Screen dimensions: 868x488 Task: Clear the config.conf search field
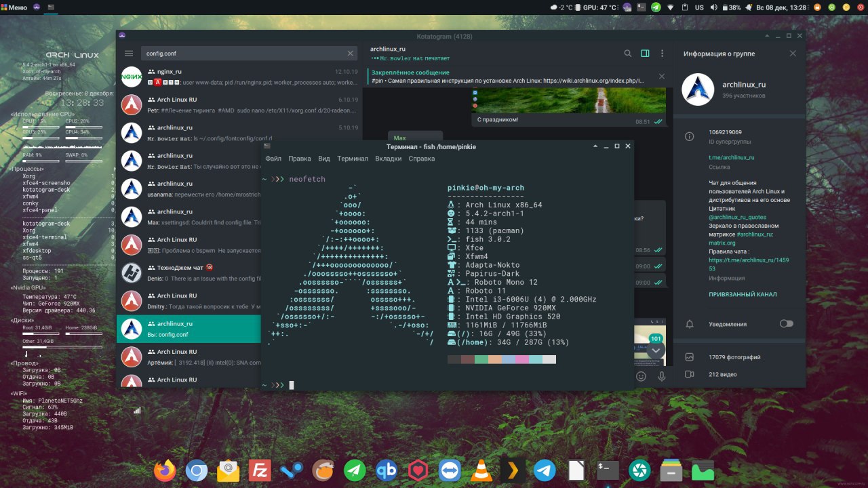tap(351, 54)
